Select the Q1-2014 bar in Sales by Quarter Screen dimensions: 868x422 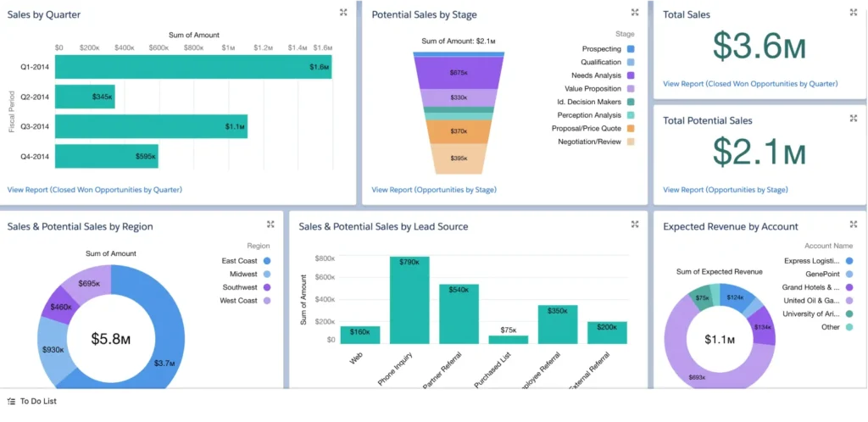click(193, 67)
